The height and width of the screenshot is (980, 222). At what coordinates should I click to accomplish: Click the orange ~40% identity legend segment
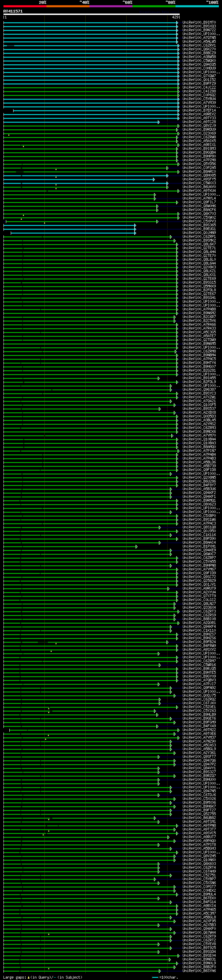pos(68,7)
